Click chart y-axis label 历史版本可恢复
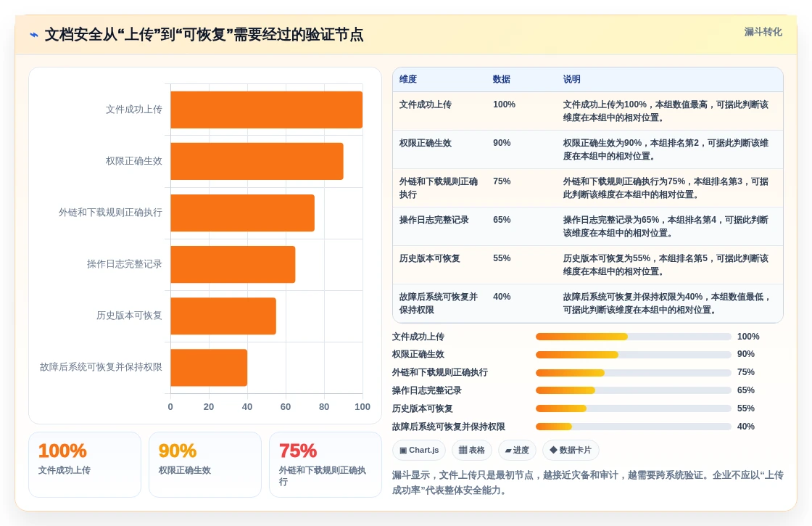 pos(129,316)
